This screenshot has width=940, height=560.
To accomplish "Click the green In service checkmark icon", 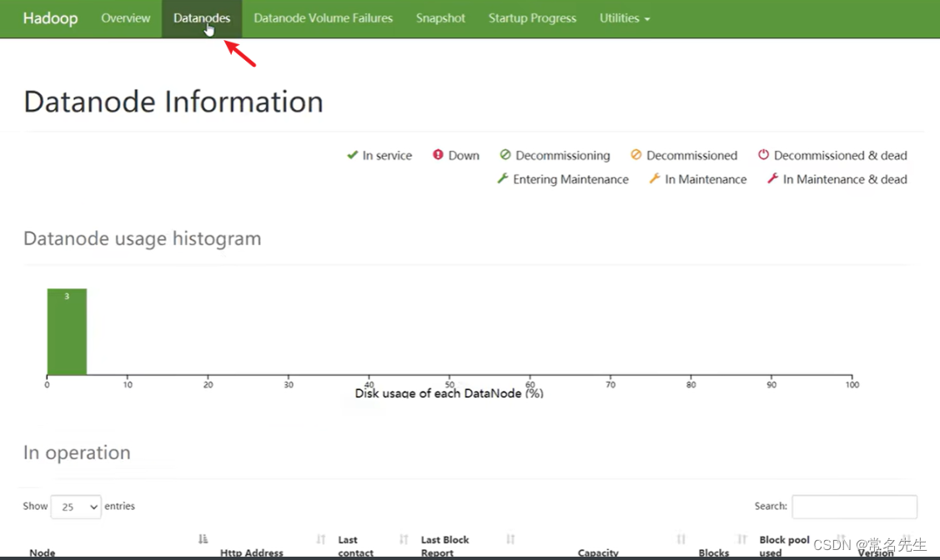I will tap(352, 155).
